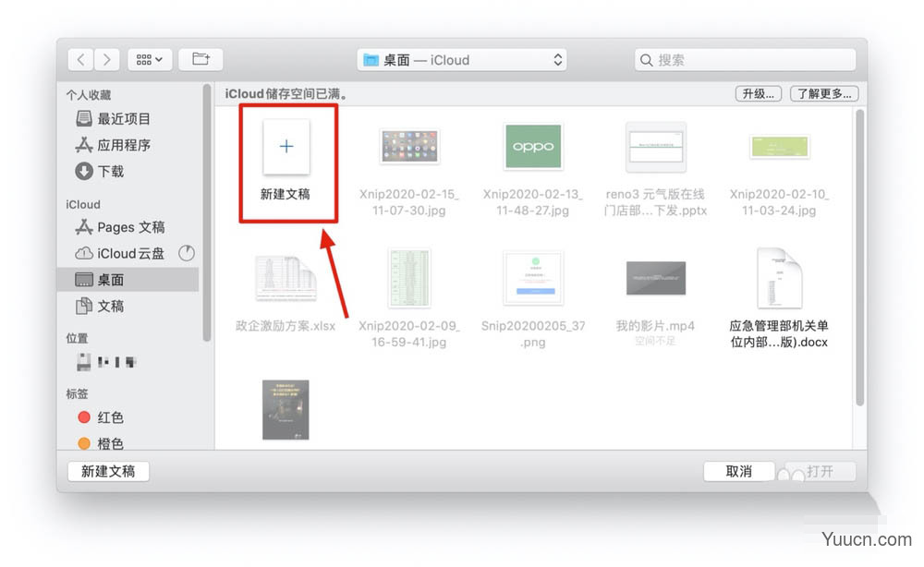The width and height of the screenshot is (924, 567).
Task: Open the 桌面 — iCloud location popup
Action: coord(462,60)
